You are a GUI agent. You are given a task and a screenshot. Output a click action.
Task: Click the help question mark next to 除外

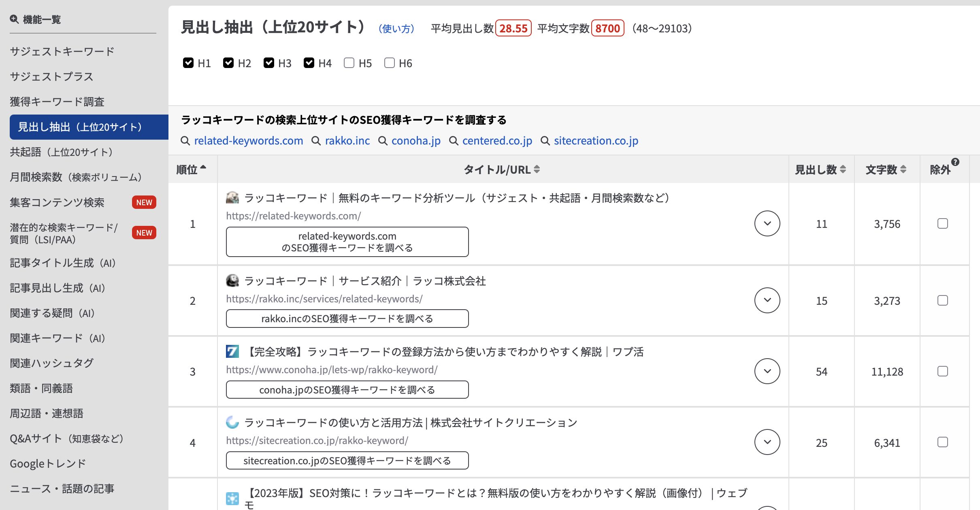pyautogui.click(x=955, y=162)
